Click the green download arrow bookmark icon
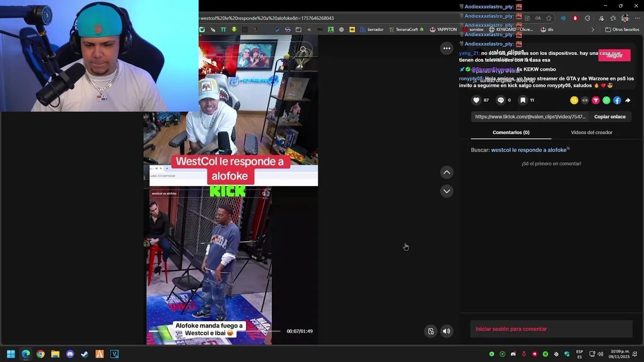Screen dimensions: 644x362 [x=234, y=30]
